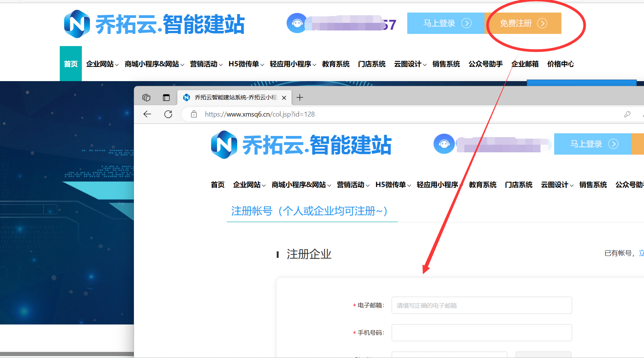This screenshot has height=358, width=644.
Task: Click the arrow circle icon on the inner 马上登录 button
Action: point(614,144)
